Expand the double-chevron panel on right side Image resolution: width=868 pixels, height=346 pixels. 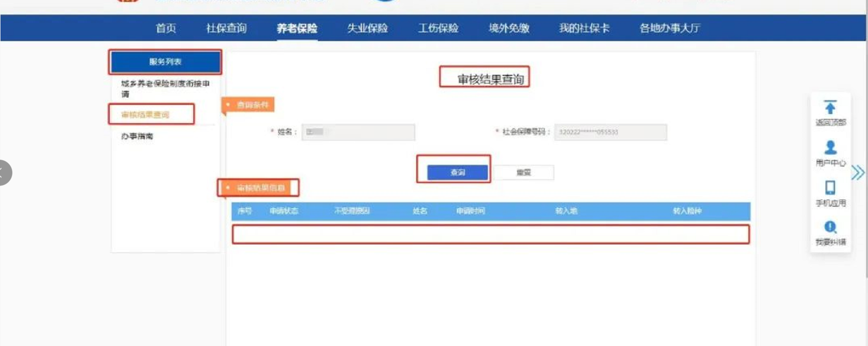[857, 173]
